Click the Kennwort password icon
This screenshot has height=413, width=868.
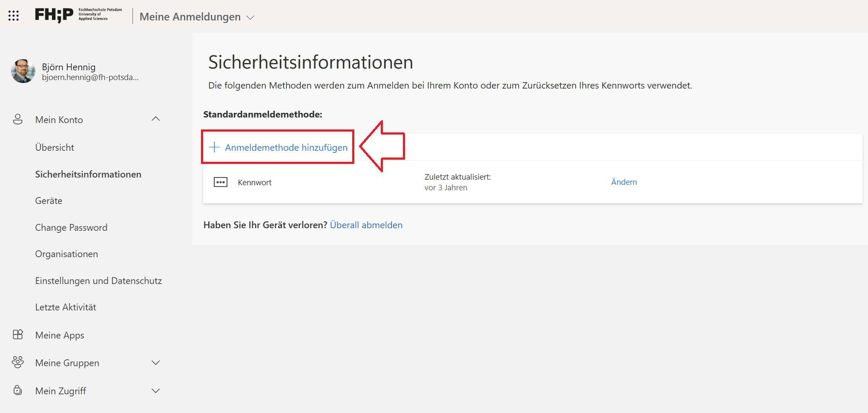coord(221,182)
